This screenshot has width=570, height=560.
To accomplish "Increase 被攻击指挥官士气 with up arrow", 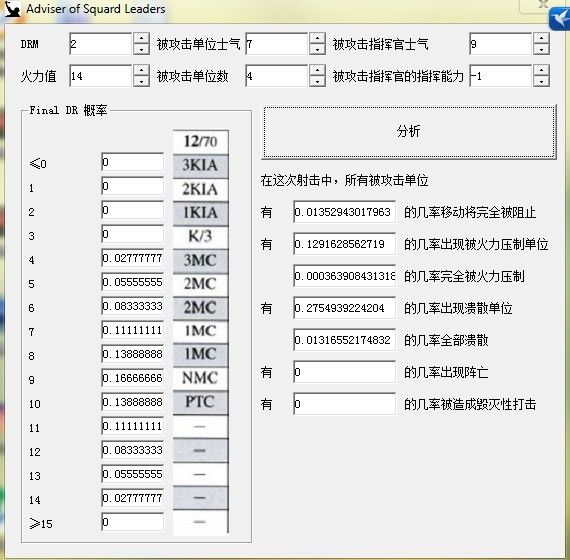I will (541, 38).
